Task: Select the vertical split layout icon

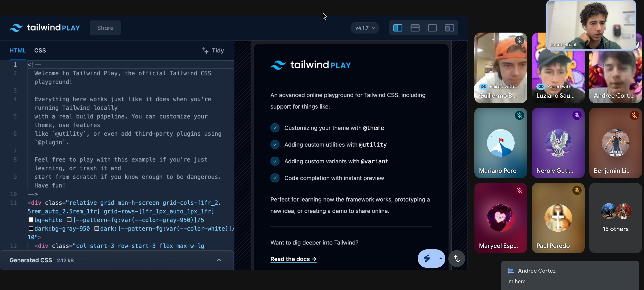Action: 397,28
